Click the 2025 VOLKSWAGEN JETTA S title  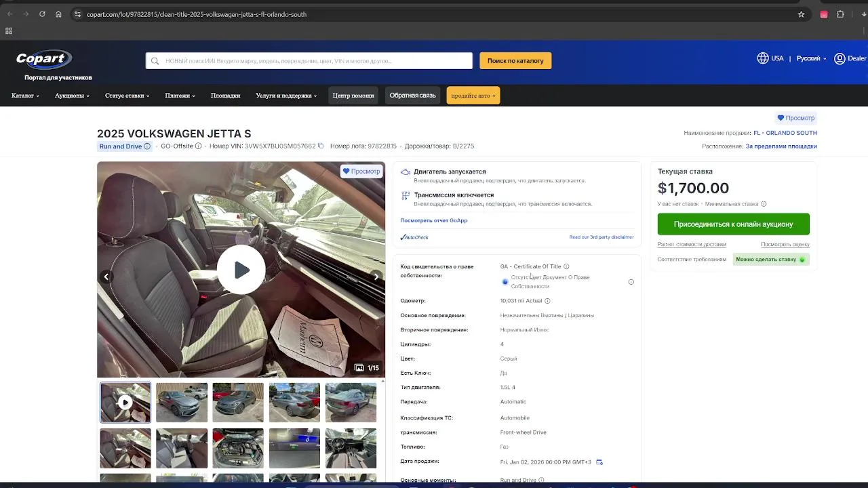(x=174, y=134)
